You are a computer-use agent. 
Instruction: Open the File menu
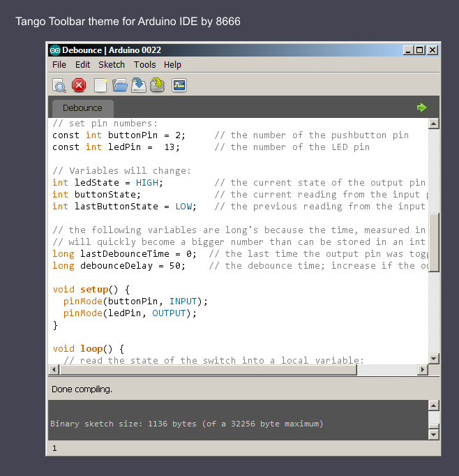(59, 65)
